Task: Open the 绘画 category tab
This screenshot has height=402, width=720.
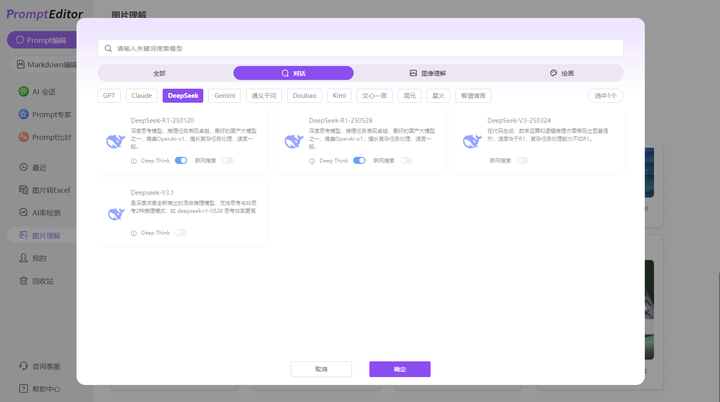Action: tap(562, 73)
